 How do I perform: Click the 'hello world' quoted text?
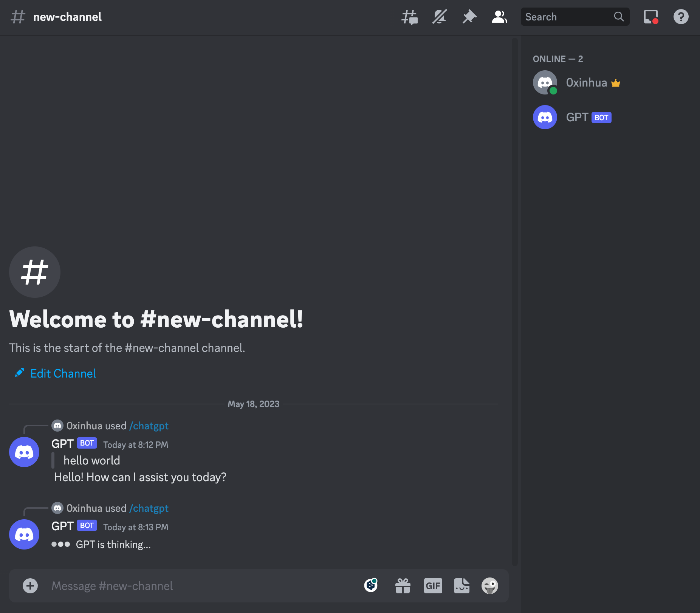click(92, 460)
